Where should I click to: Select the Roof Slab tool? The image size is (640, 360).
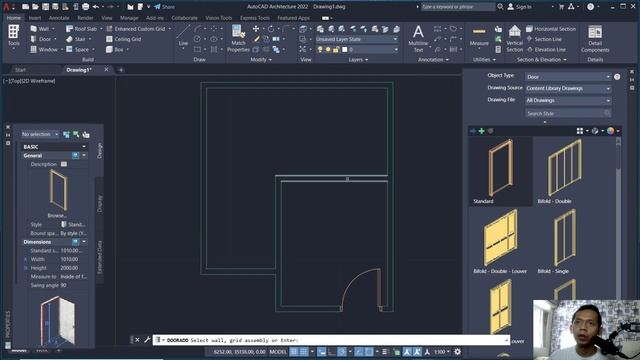[x=82, y=29]
